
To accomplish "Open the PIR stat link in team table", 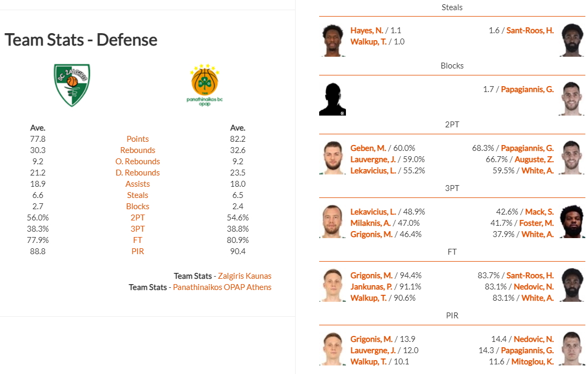I will [x=138, y=251].
